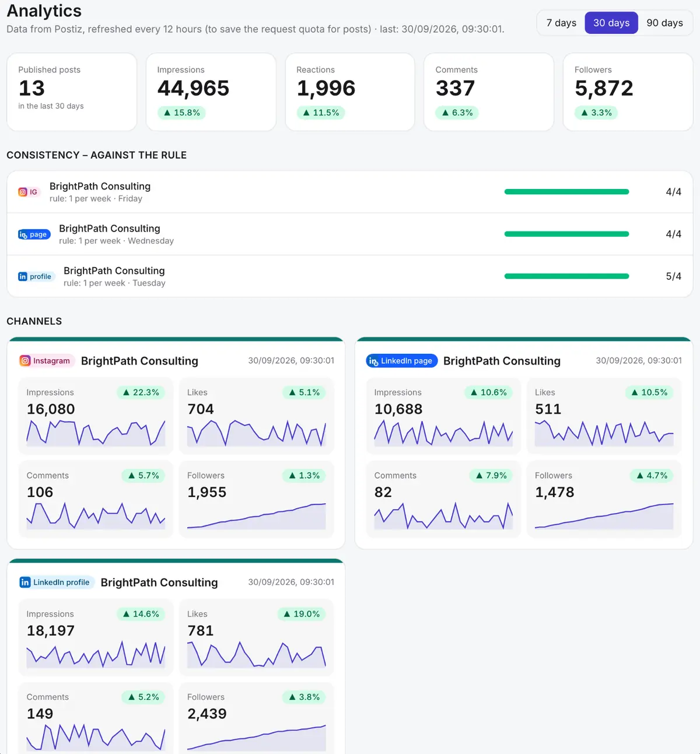
Task: Click the CHANNELS section heading
Action: coord(34,321)
